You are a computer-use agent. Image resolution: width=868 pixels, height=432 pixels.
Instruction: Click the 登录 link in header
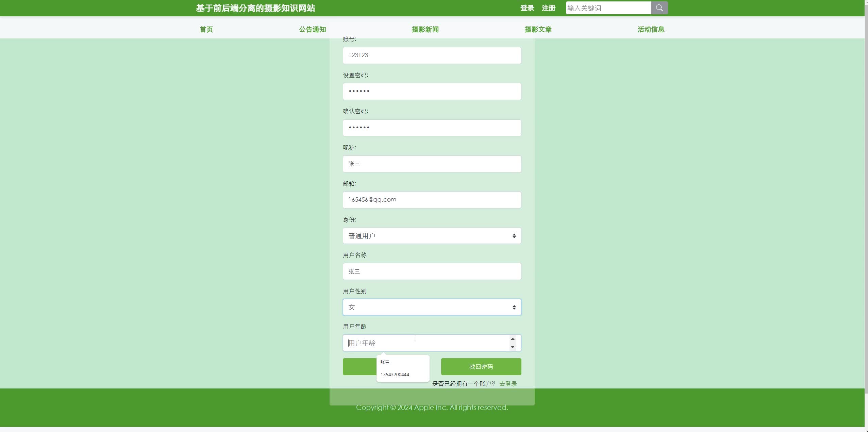[527, 8]
